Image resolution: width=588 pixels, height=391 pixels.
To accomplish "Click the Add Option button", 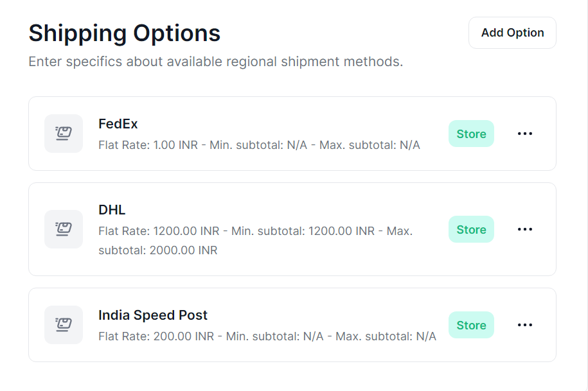I will (512, 32).
